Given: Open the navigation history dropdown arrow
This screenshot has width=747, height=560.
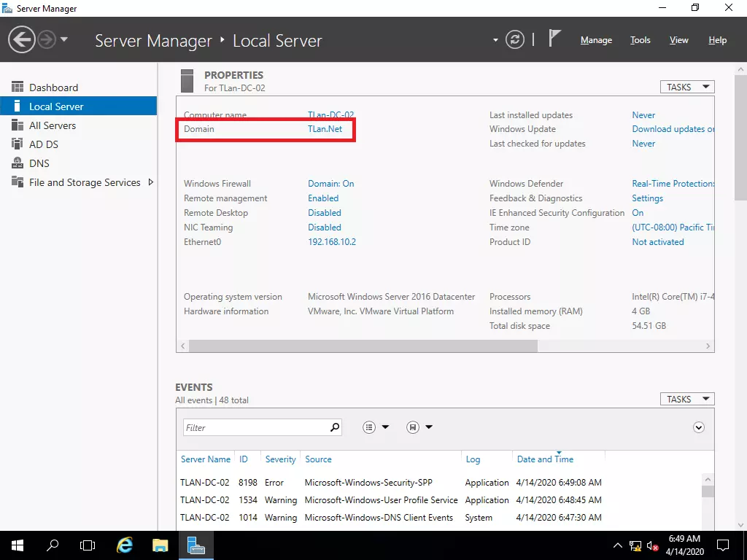Looking at the screenshot, I should 64,39.
